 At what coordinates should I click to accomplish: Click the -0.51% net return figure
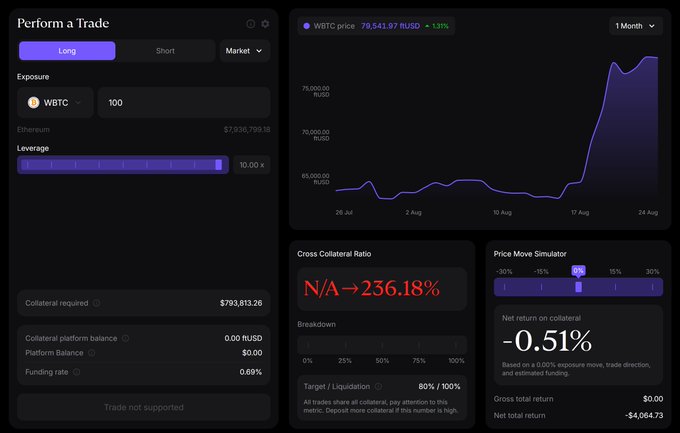547,341
